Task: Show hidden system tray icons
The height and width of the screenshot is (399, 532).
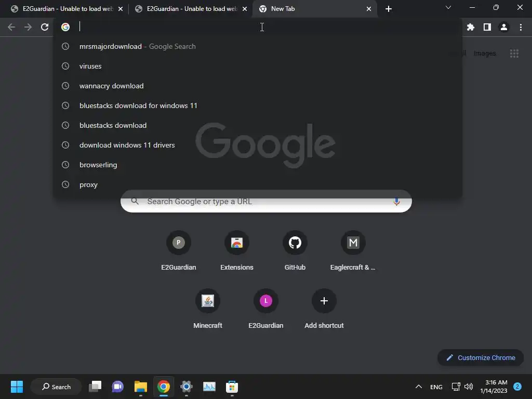Action: click(419, 387)
